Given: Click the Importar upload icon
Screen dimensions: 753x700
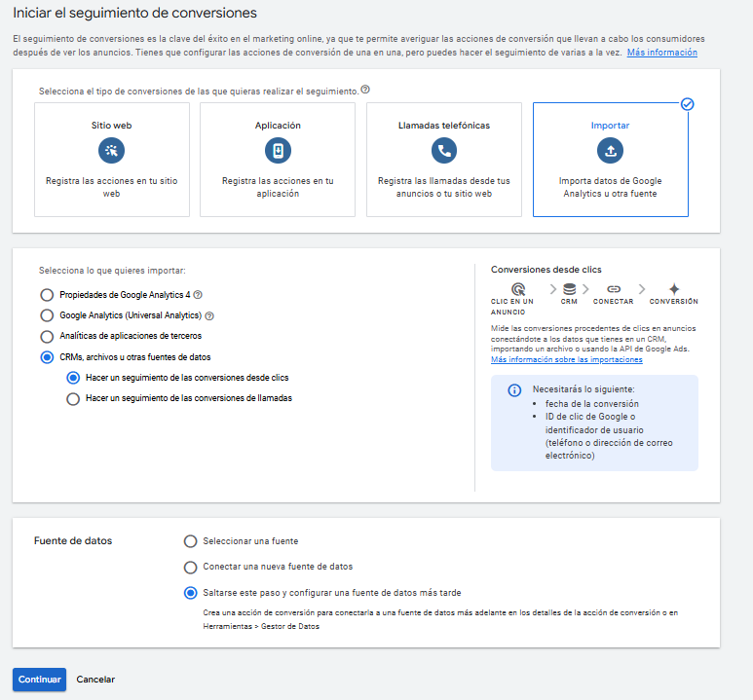Looking at the screenshot, I should click(x=610, y=150).
